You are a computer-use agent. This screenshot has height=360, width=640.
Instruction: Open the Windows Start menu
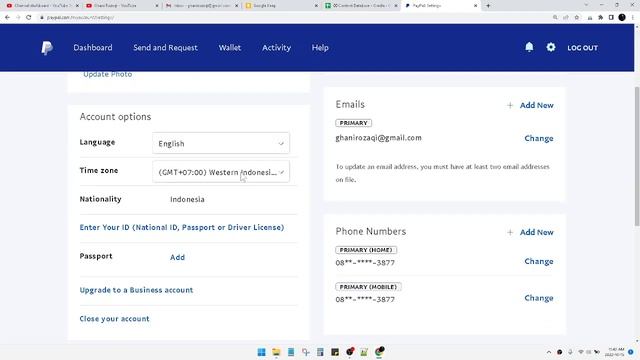click(x=262, y=352)
